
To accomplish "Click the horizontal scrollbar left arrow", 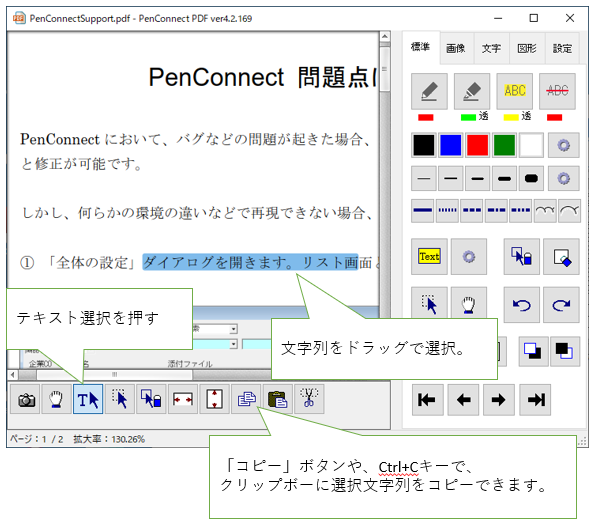I will tap(13, 375).
